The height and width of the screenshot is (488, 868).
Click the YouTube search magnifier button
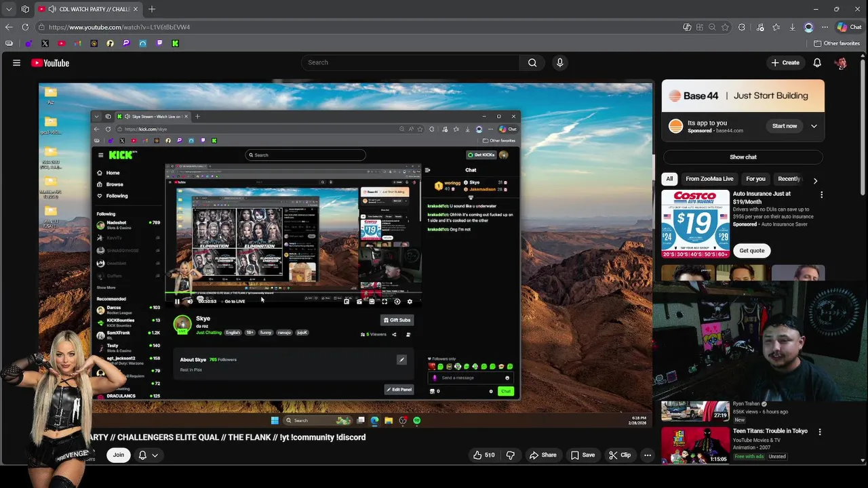click(x=532, y=62)
